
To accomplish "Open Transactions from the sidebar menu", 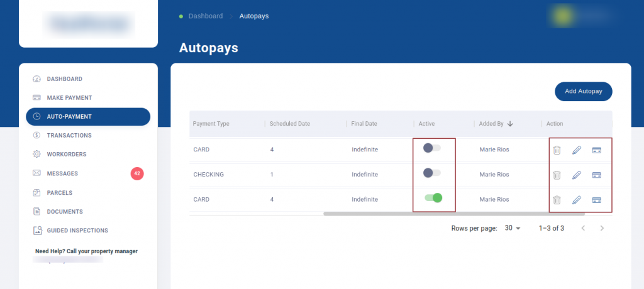I will tap(69, 136).
